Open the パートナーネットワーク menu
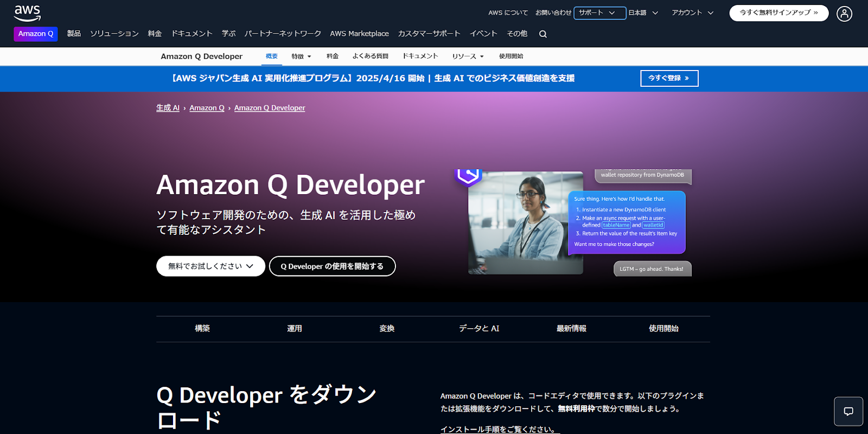The height and width of the screenshot is (434, 868). (x=283, y=34)
